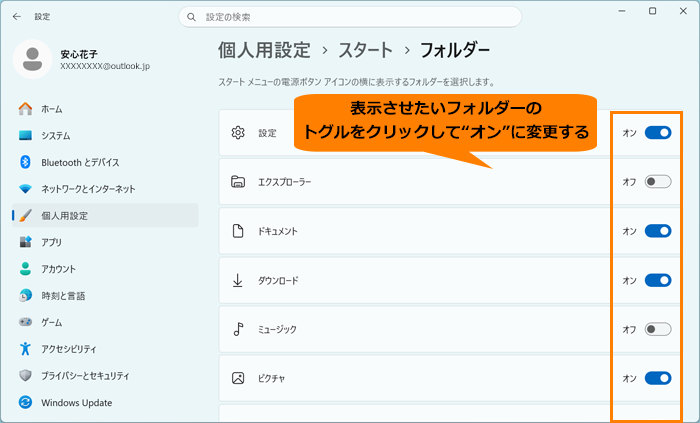
Task: Click the ゲーム controller icon
Action: point(25,322)
